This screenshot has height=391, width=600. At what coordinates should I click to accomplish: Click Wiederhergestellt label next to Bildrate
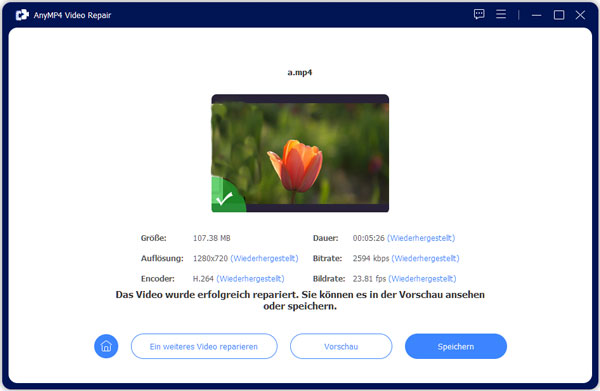[x=422, y=279]
